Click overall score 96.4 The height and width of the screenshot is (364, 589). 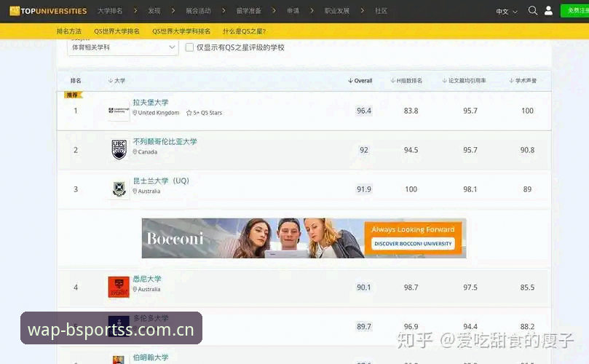[364, 111]
